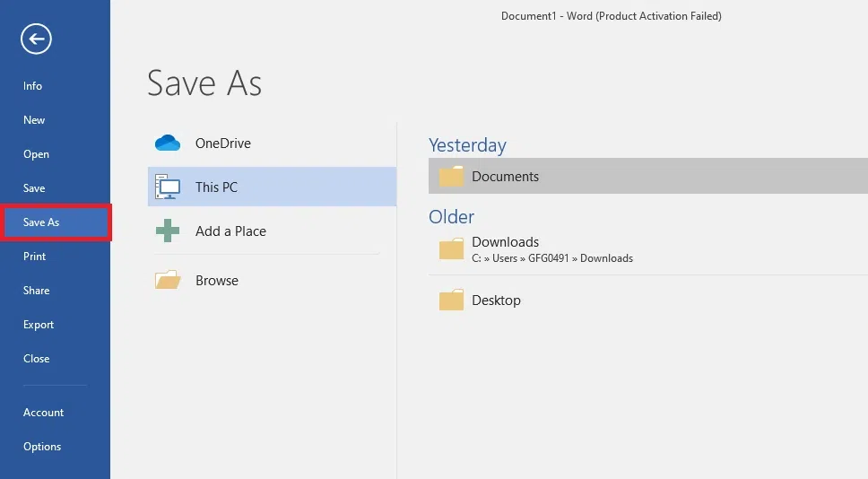Click the back arrow circle icon
Image resolution: width=868 pixels, height=479 pixels.
[x=36, y=39]
